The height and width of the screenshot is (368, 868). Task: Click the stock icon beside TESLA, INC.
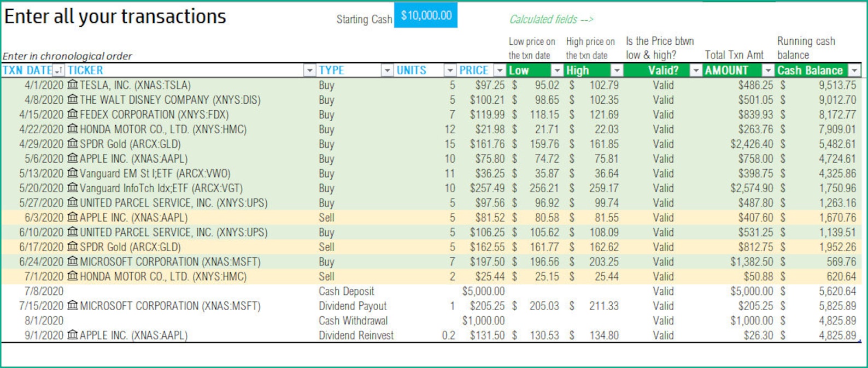pos(73,85)
